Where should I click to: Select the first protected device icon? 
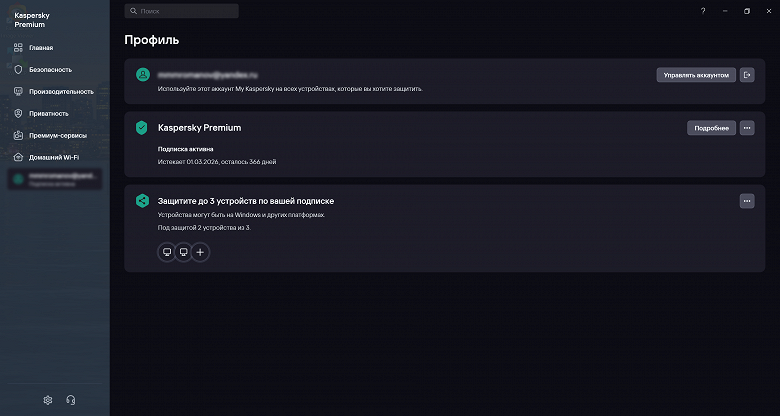(167, 252)
